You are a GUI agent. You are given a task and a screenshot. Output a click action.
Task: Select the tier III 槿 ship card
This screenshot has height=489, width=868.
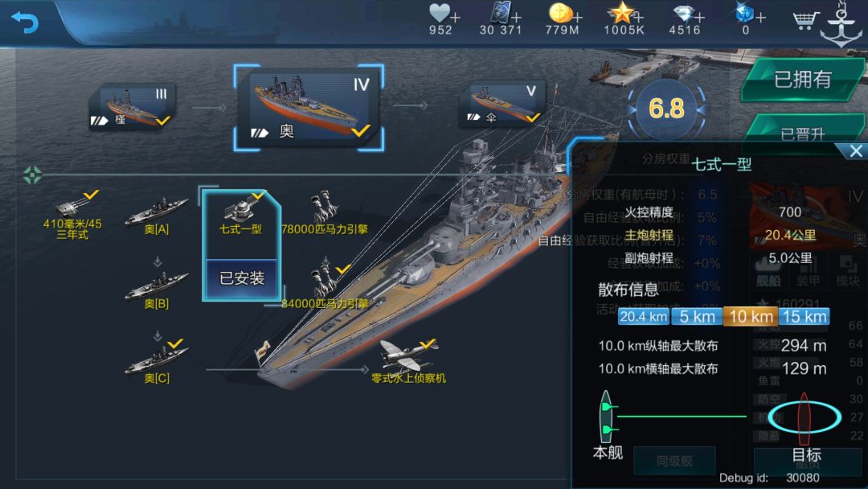(x=133, y=107)
